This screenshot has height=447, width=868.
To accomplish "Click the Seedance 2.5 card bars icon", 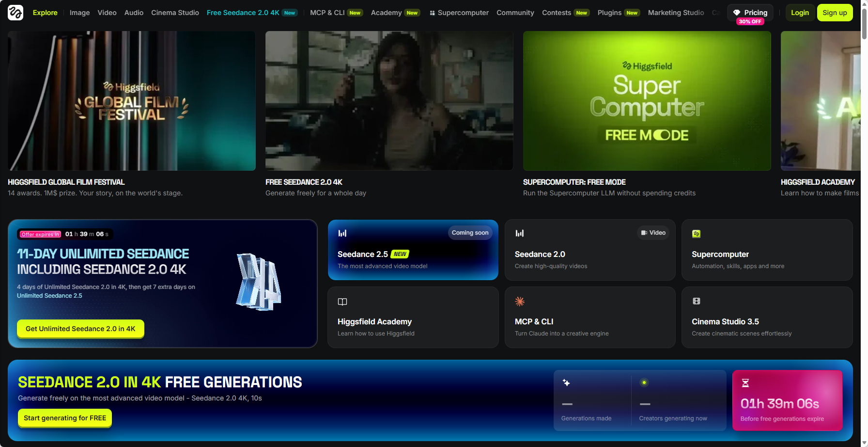I will (x=342, y=233).
